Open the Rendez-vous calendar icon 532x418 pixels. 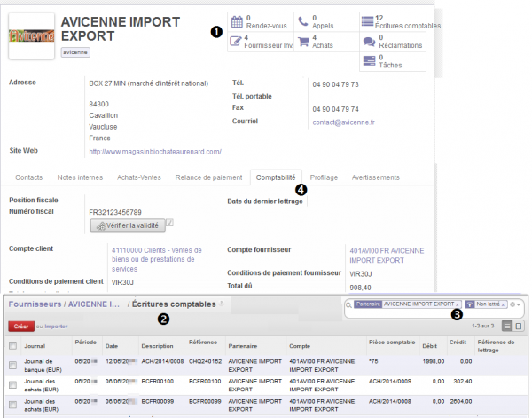pos(237,21)
